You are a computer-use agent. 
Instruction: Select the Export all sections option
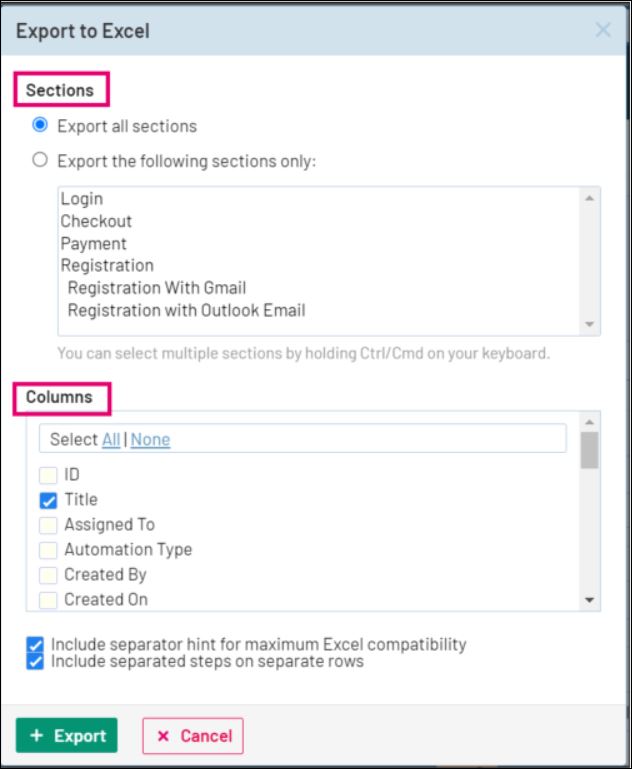click(x=40, y=126)
